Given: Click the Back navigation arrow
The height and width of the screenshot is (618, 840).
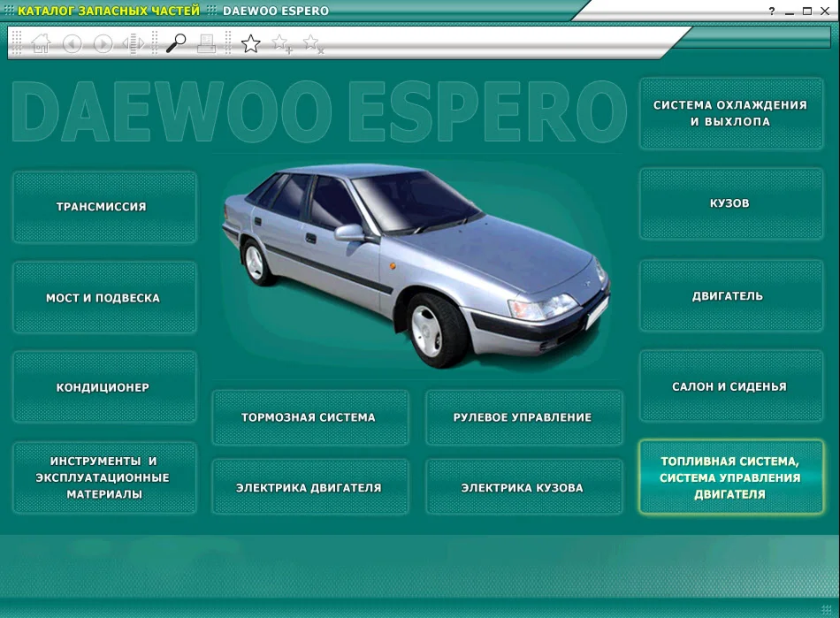Looking at the screenshot, I should (x=72, y=43).
